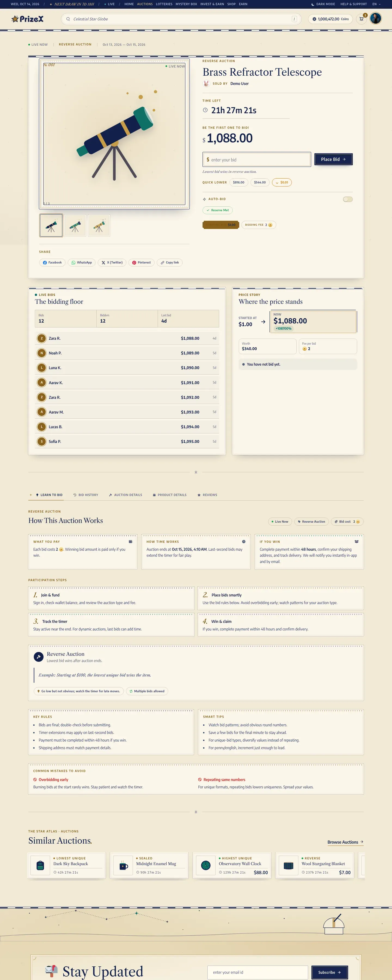
Task: Open the Auction Details tab
Action: [x=125, y=495]
